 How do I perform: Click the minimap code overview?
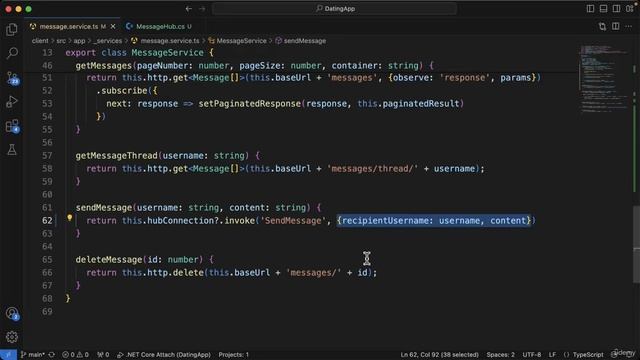coord(605,78)
